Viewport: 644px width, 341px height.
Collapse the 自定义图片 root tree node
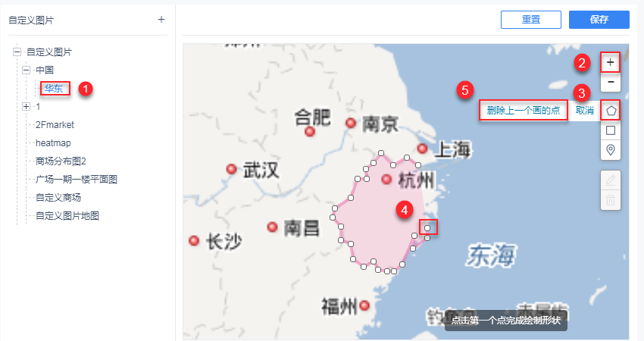coord(17,52)
